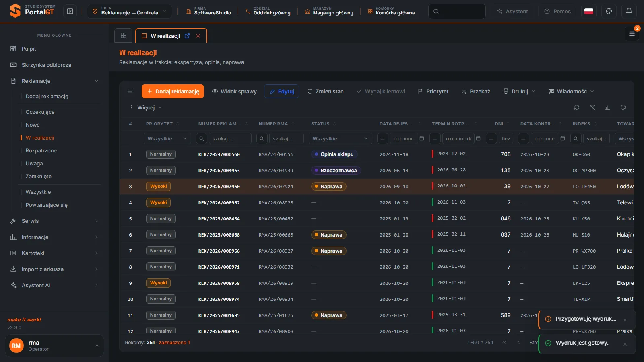
Task: Open the chart statistics icon above table
Action: 608,107
